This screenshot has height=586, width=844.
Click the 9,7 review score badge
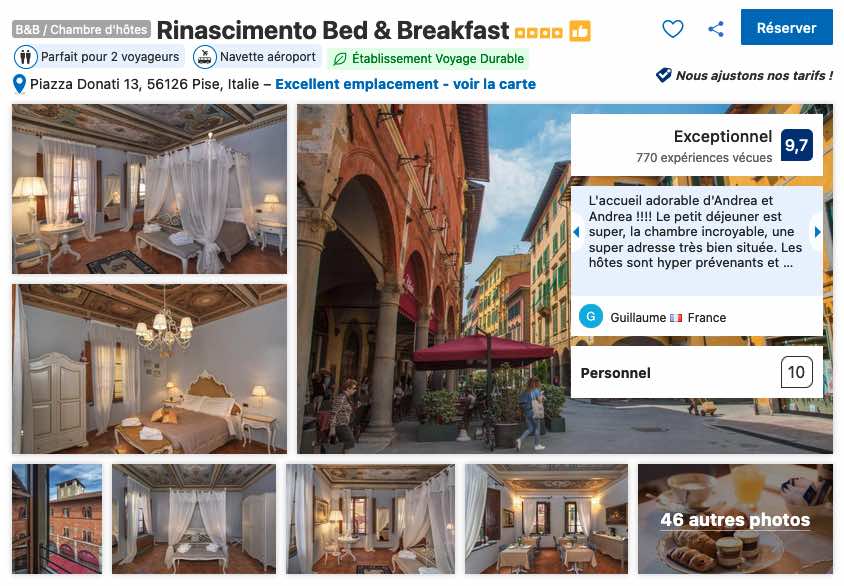797,145
